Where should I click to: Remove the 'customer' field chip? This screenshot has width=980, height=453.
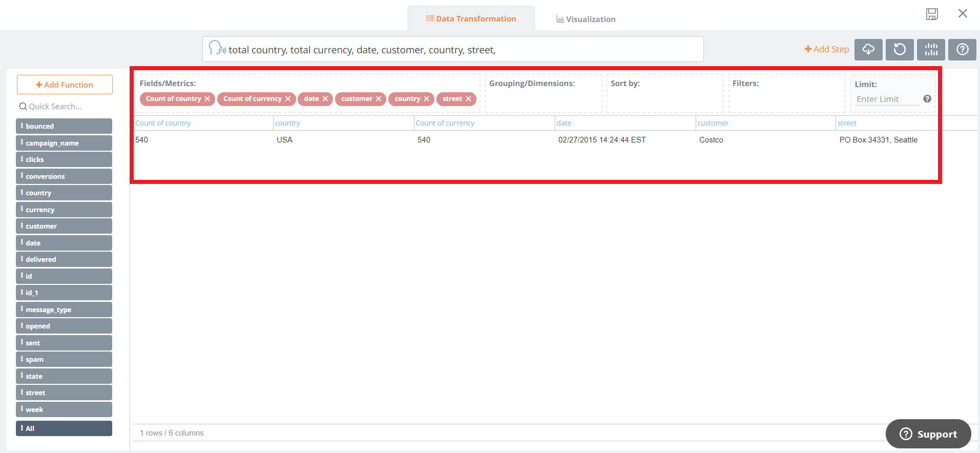(379, 99)
